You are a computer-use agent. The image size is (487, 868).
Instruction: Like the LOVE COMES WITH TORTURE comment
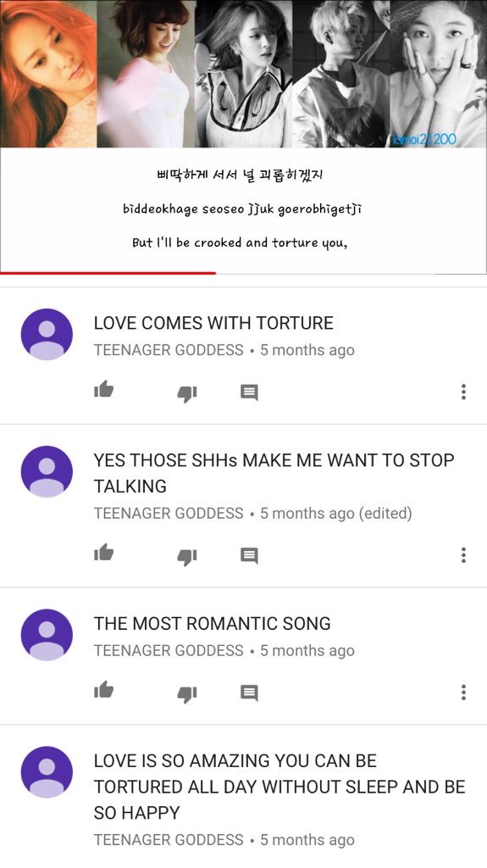click(103, 390)
